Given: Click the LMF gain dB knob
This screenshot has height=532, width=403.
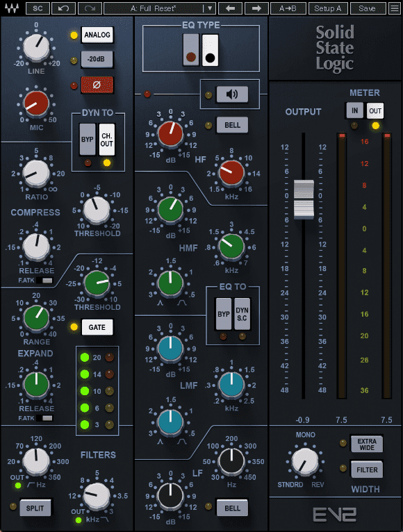Looking at the screenshot, I should [170, 349].
